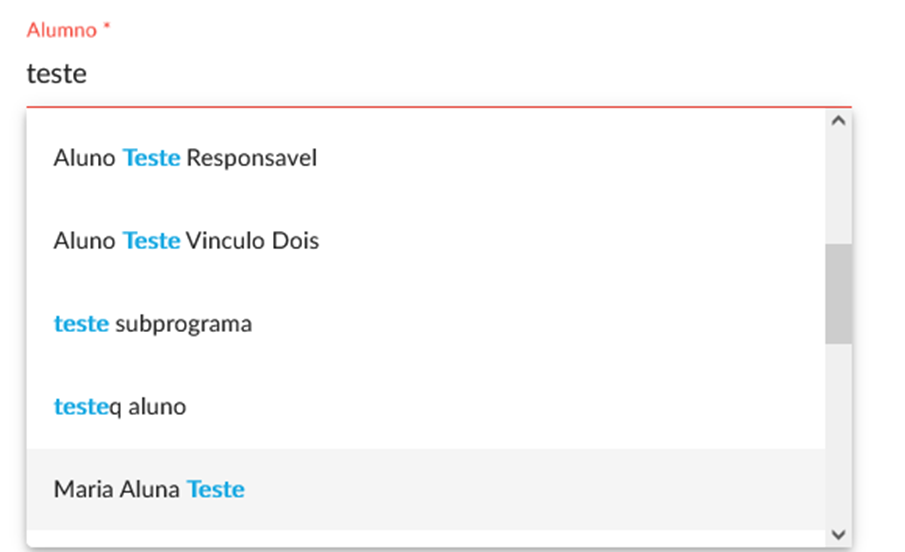Click blue "Teste" in the Vinculo Dois option

click(151, 241)
